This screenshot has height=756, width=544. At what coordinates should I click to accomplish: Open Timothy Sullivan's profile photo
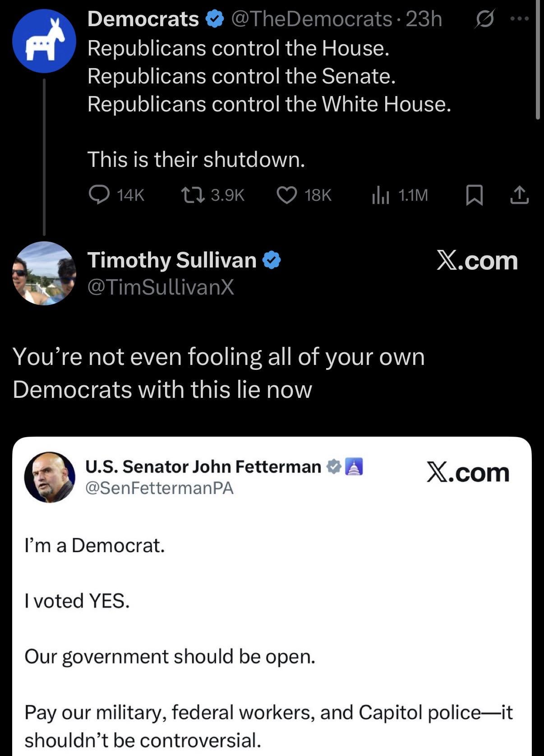44,273
